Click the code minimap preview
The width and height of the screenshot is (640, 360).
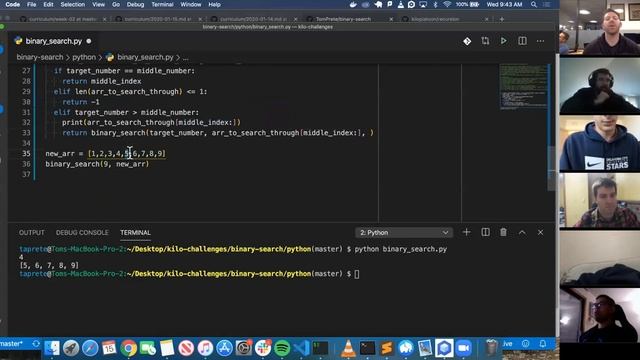tap(523, 87)
